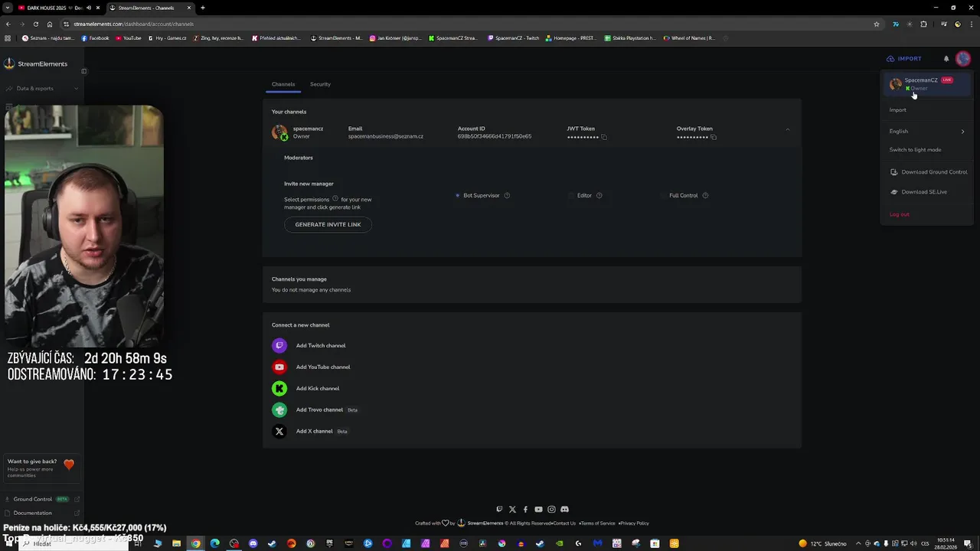Copy the JWT Token
This screenshot has width=980, height=551.
coord(604,137)
